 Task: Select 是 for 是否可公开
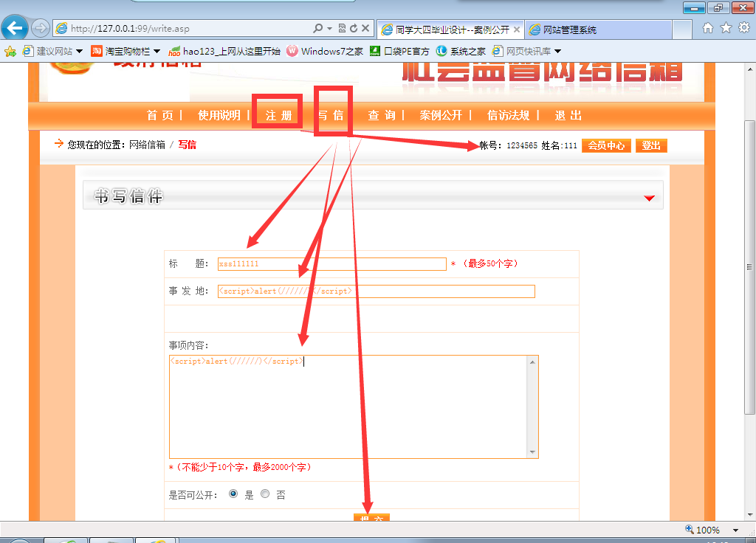(x=233, y=494)
